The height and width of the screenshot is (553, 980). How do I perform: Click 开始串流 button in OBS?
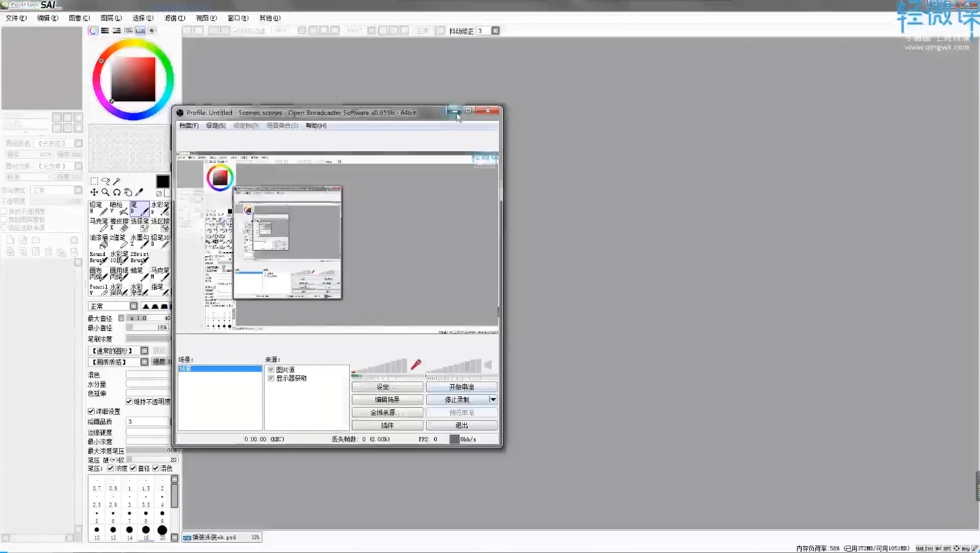click(461, 387)
